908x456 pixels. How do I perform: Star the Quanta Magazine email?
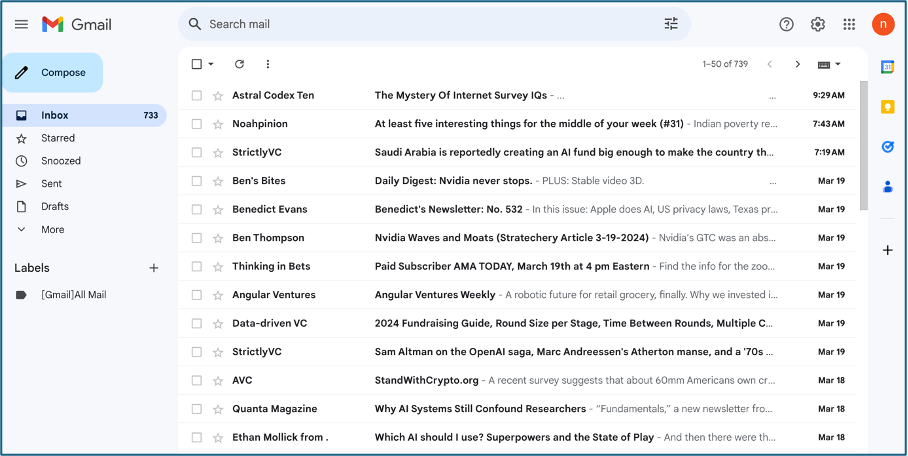[x=218, y=409]
